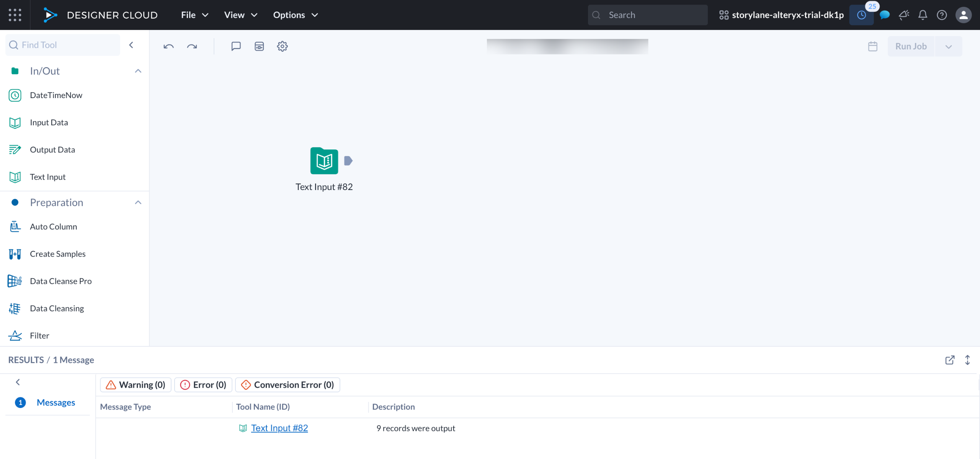Click the undo arrow icon

168,46
